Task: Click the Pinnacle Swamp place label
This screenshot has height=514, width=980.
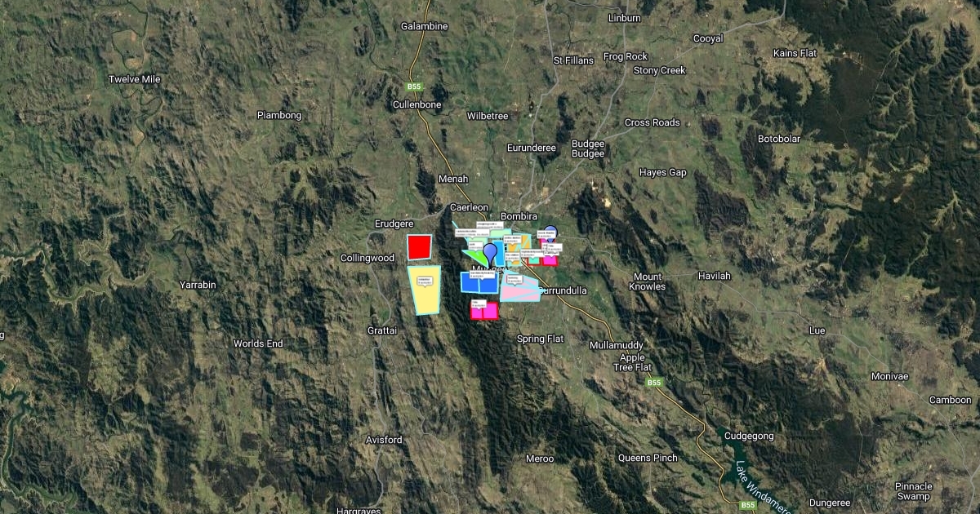Action: [x=913, y=491]
